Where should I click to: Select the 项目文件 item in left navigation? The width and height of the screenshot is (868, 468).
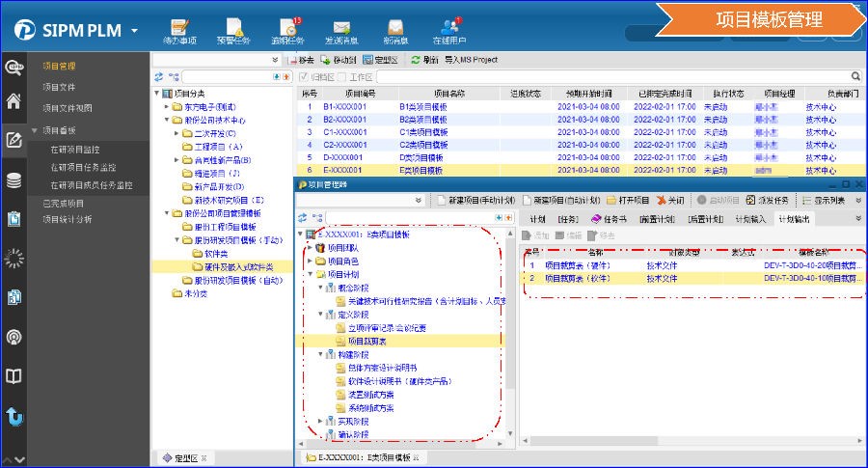coord(60,88)
